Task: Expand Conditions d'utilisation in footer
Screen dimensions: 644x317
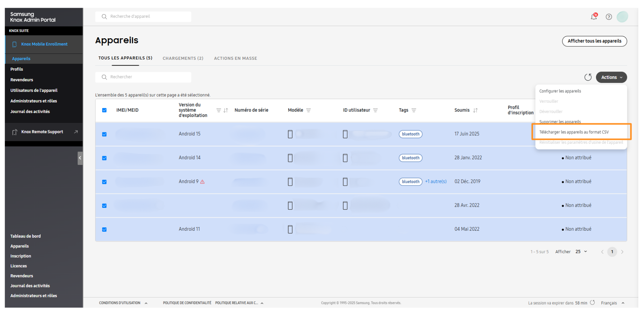Action: point(123,303)
